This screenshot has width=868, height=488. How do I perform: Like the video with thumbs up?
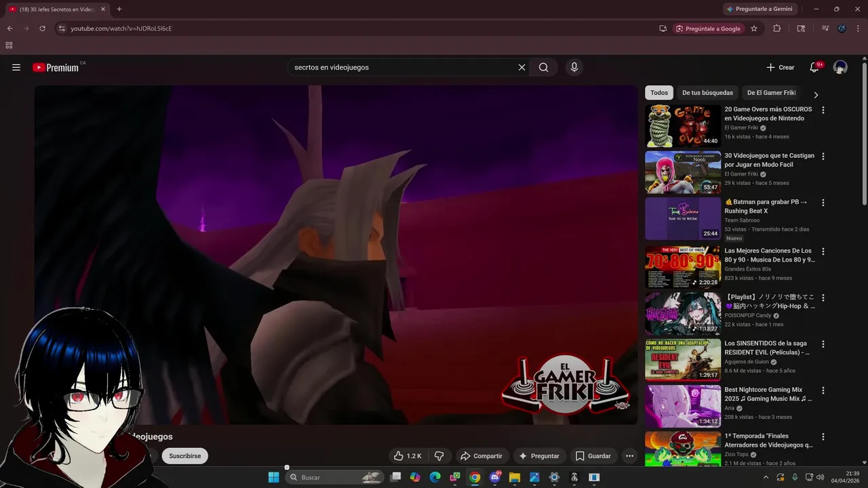tap(408, 456)
